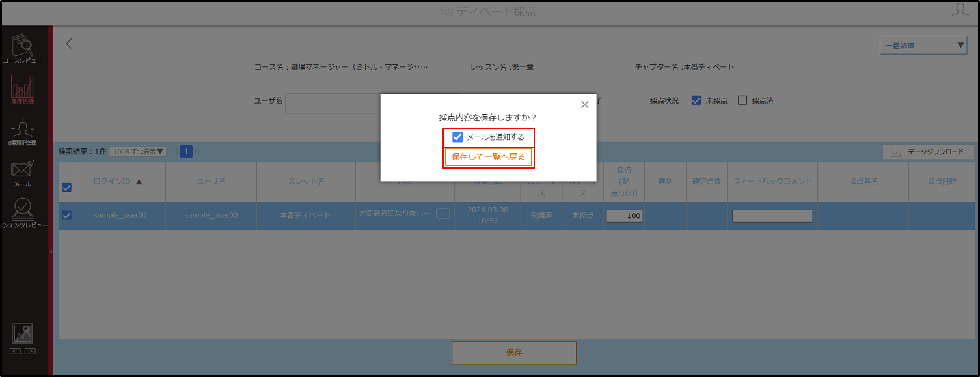Click the user profile icon at top right
This screenshot has height=377, width=980.
[960, 10]
